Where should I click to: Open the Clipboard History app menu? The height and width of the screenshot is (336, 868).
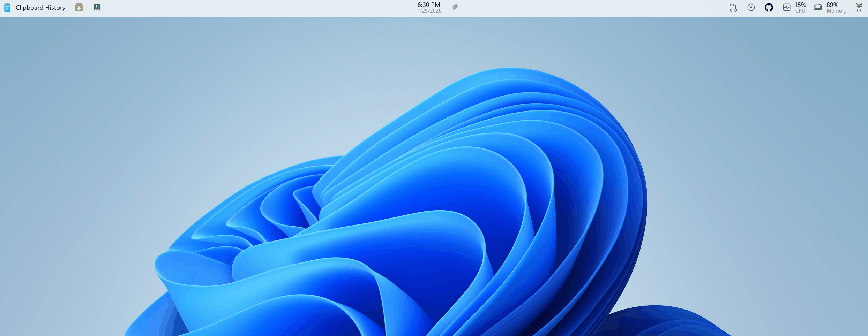tap(41, 7)
